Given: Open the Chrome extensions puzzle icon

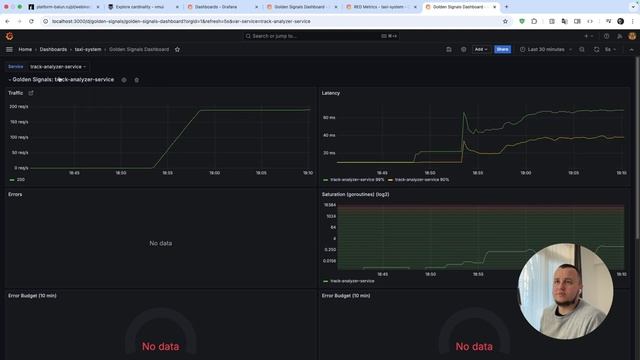Looking at the screenshot, I should coord(534,21).
